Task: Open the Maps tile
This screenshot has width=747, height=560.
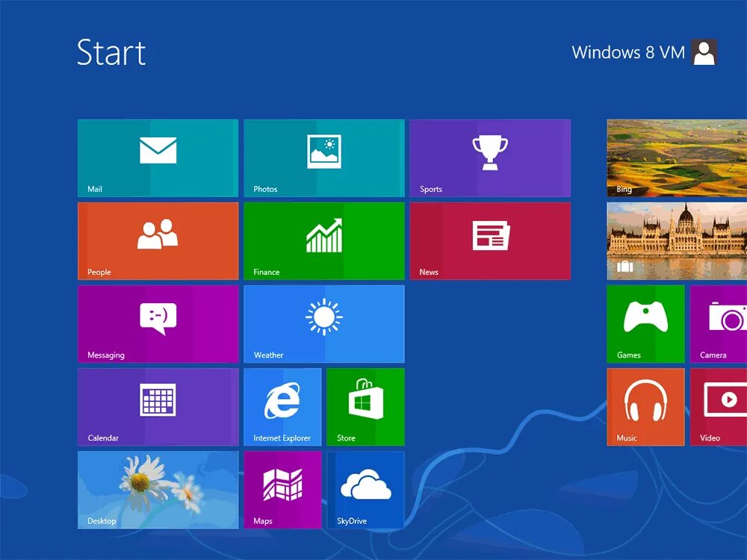Action: 282,490
